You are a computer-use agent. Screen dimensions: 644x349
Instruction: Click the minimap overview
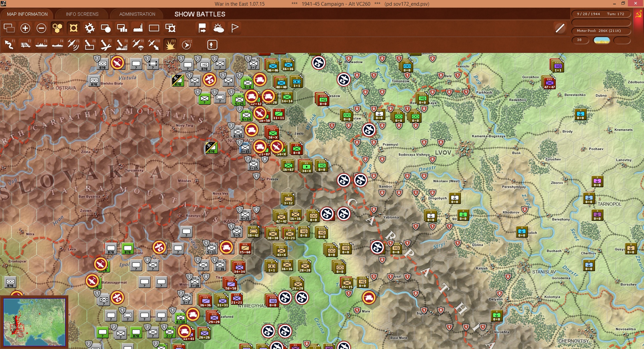34,322
